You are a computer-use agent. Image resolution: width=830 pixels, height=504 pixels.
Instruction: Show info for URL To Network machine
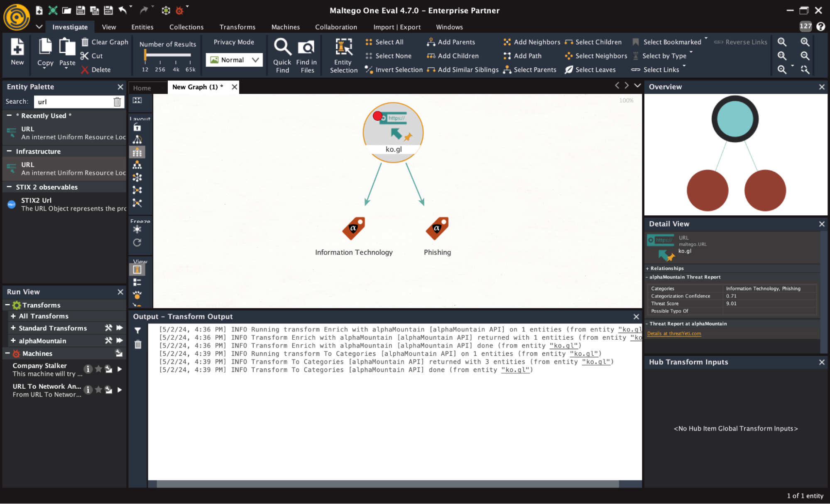(88, 390)
